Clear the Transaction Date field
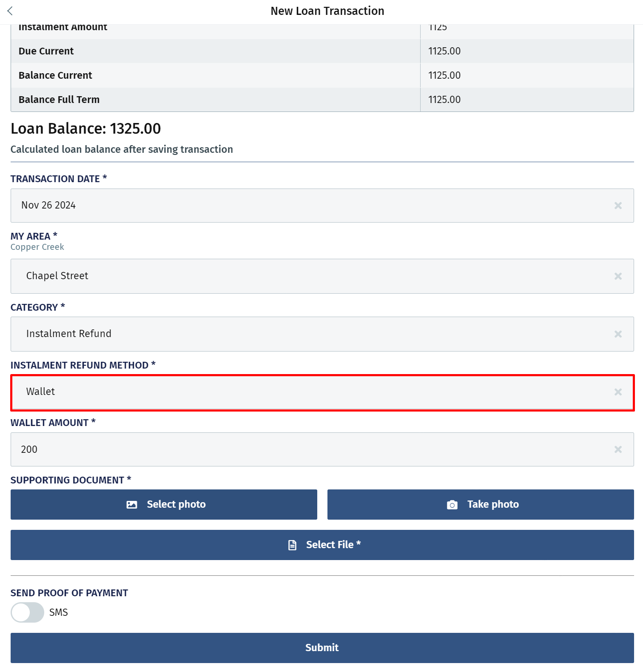The height and width of the screenshot is (672, 643). [x=618, y=206]
